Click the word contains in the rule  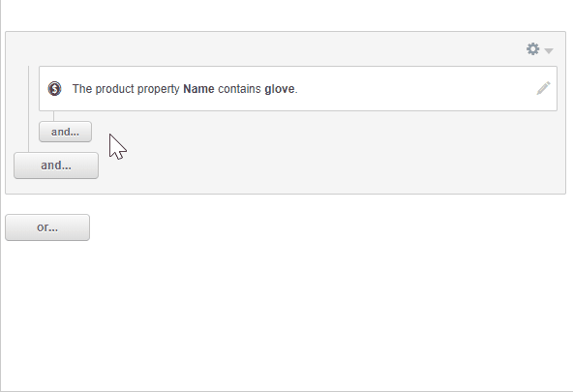click(x=239, y=89)
